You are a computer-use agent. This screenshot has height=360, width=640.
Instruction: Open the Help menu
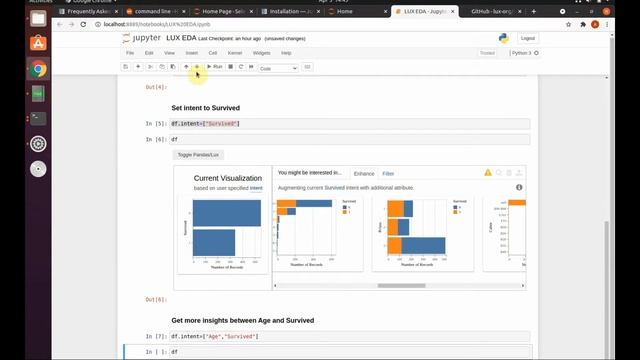[x=286, y=53]
